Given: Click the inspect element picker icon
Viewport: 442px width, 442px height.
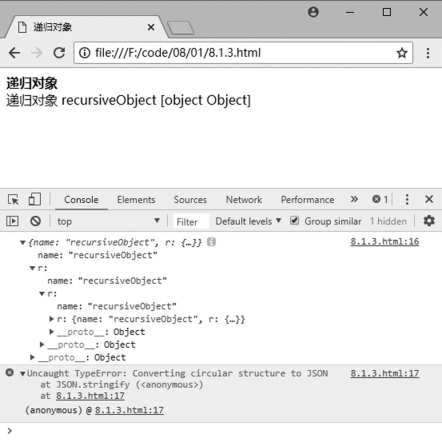Looking at the screenshot, I should (x=13, y=200).
